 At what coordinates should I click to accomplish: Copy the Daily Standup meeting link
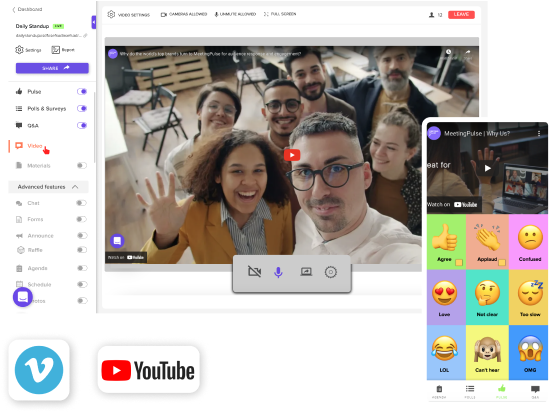[x=85, y=35]
